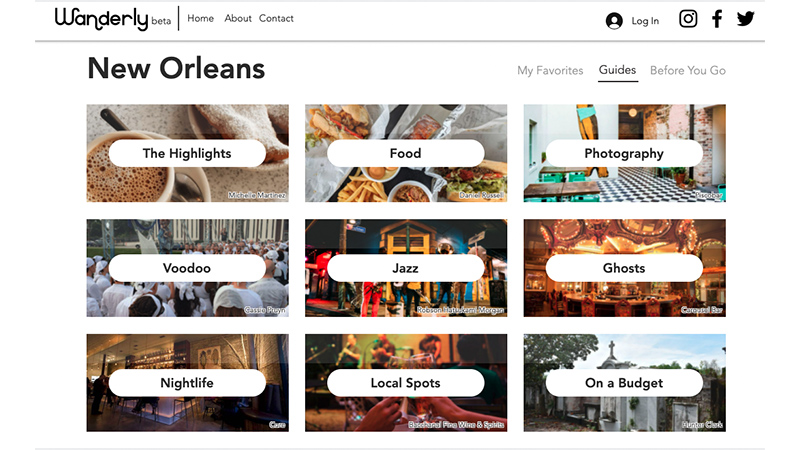Open the Twitter bird icon

pyautogui.click(x=745, y=19)
